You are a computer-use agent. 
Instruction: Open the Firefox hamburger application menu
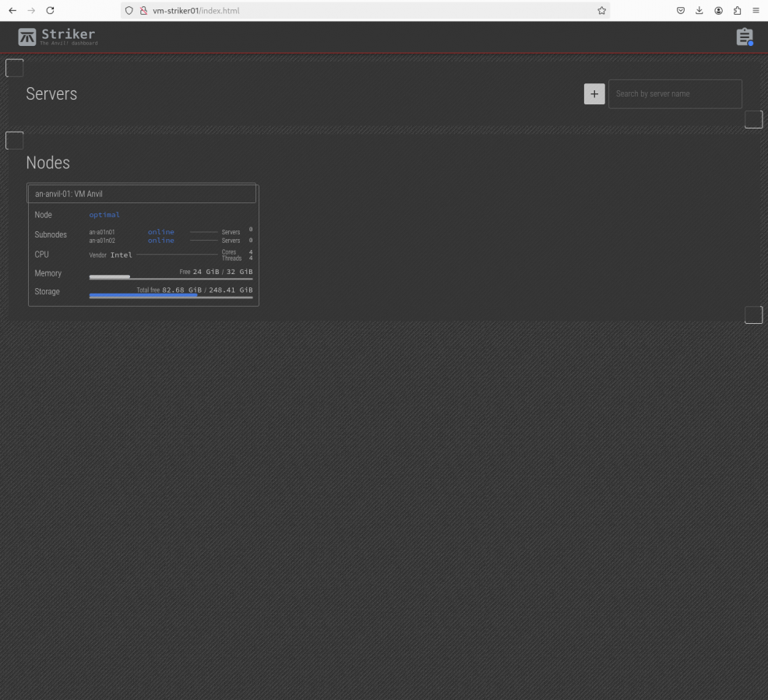point(756,10)
